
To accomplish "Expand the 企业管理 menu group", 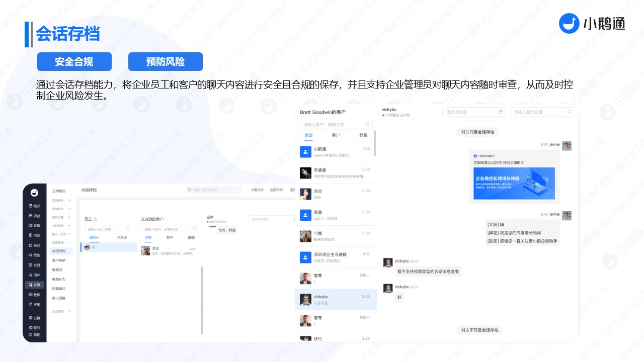I will 62,311.
